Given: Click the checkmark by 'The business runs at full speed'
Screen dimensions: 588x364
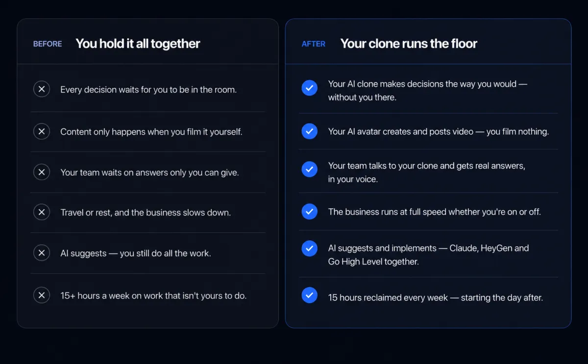Looking at the screenshot, I should (309, 211).
